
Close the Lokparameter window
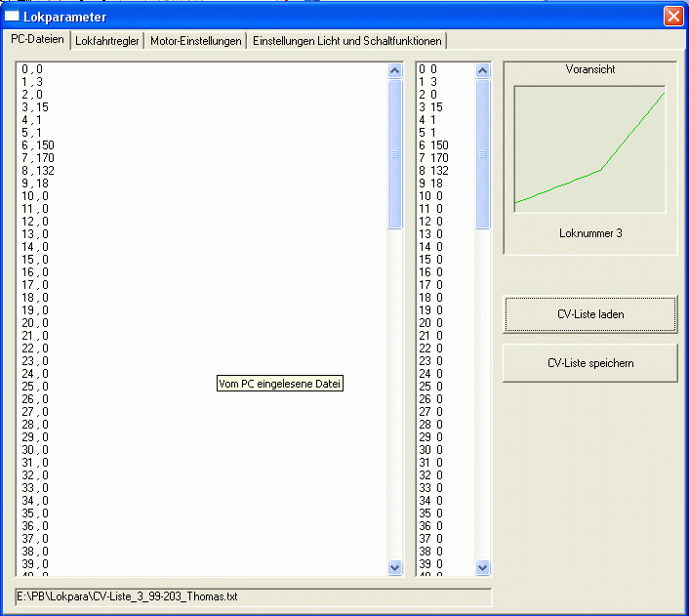(672, 17)
